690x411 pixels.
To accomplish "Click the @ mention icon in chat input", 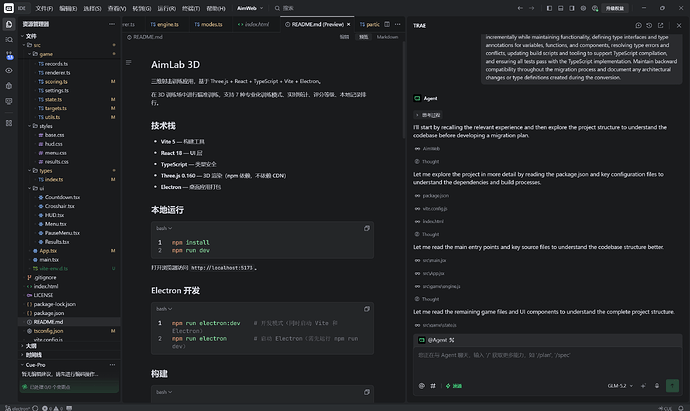I will click(422, 386).
